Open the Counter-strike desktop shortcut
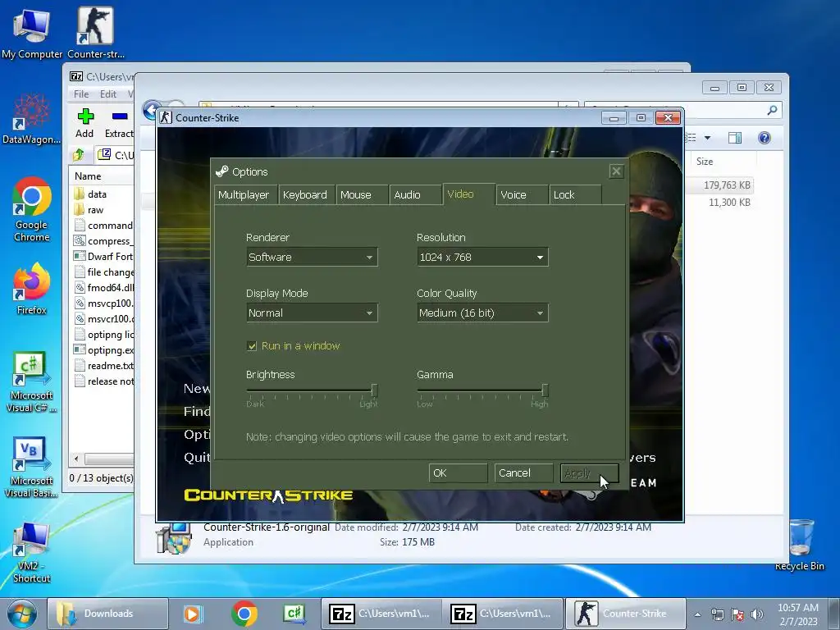 click(95, 33)
